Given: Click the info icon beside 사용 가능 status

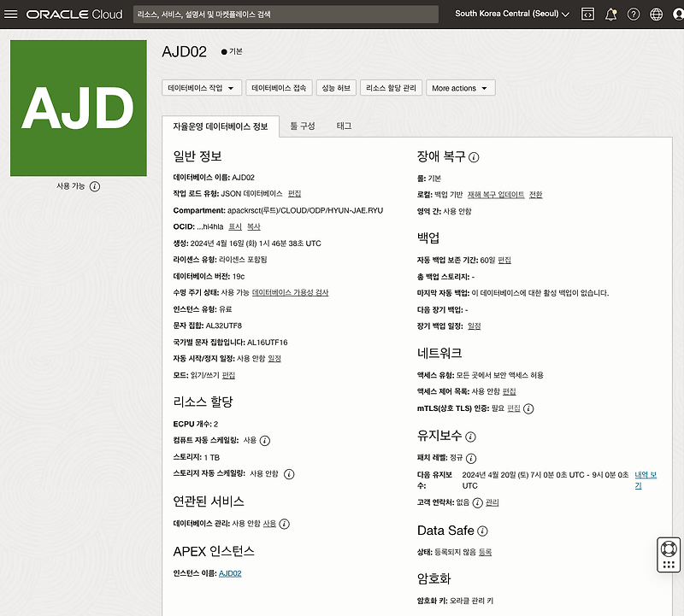Looking at the screenshot, I should (x=94, y=185).
